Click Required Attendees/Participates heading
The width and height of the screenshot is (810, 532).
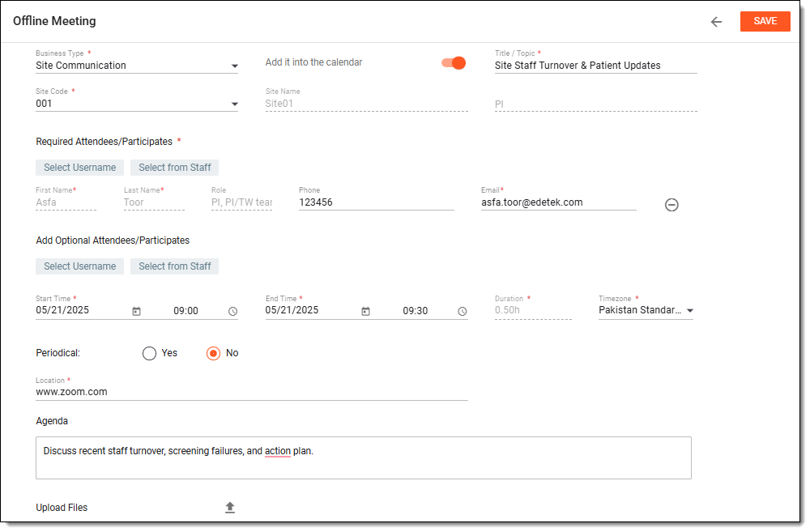point(104,142)
